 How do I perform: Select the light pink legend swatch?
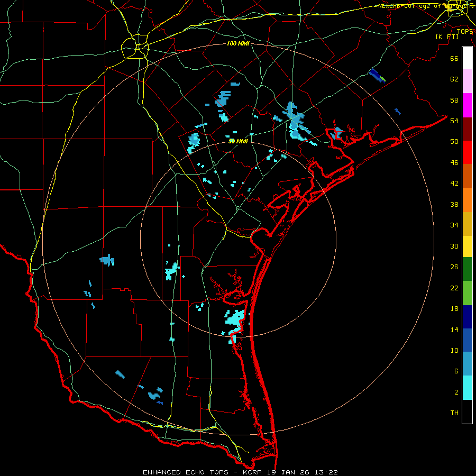tap(467, 81)
